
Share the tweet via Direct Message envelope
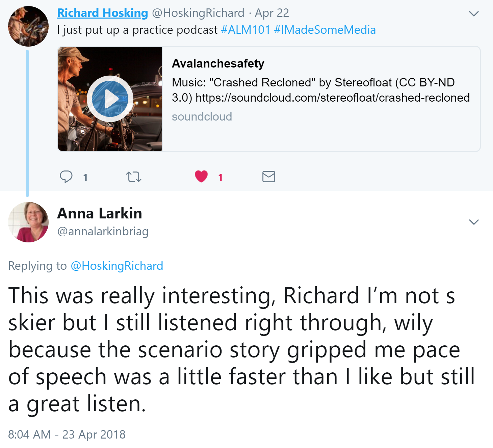click(268, 176)
